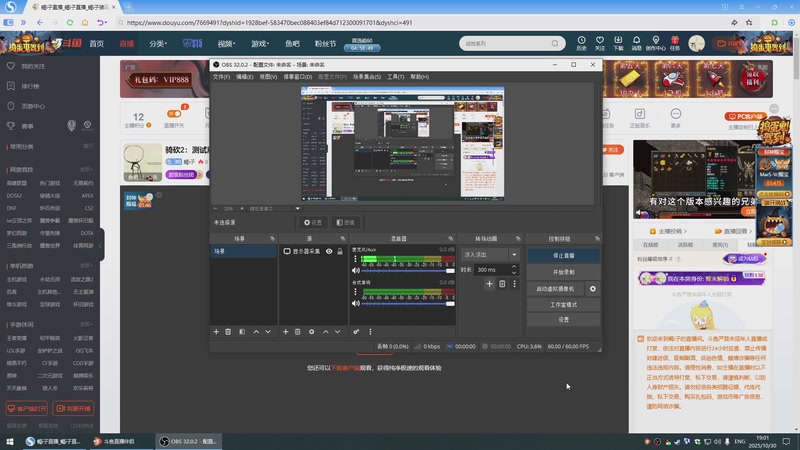Click OBS button in Windows taskbar
800x450 pixels.
point(188,441)
